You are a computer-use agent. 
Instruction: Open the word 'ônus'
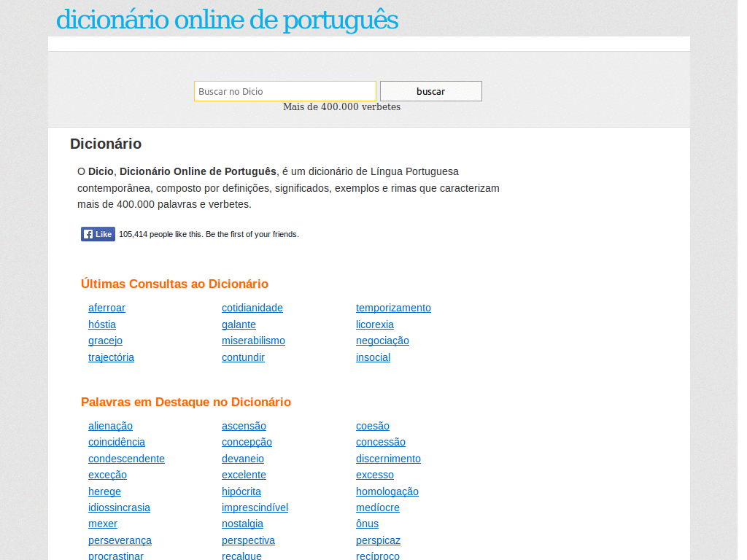pyautogui.click(x=368, y=524)
